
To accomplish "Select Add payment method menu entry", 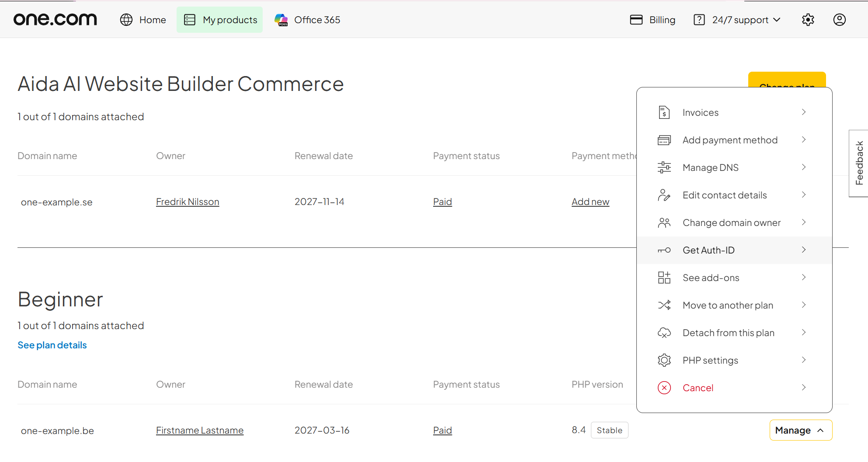I will [734, 140].
